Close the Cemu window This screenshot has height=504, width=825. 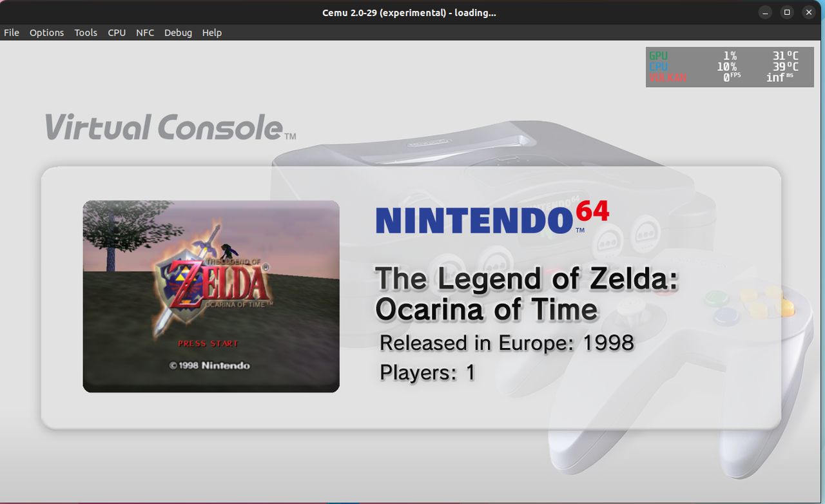coord(808,12)
